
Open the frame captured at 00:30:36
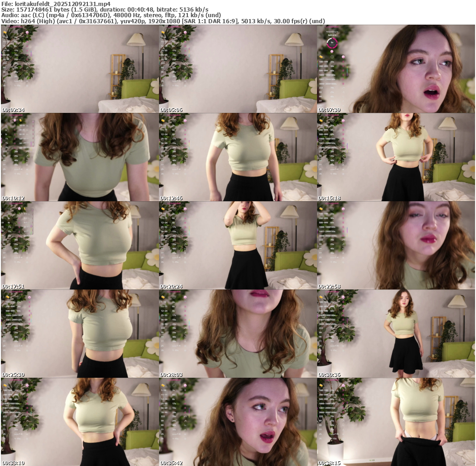click(x=396, y=334)
